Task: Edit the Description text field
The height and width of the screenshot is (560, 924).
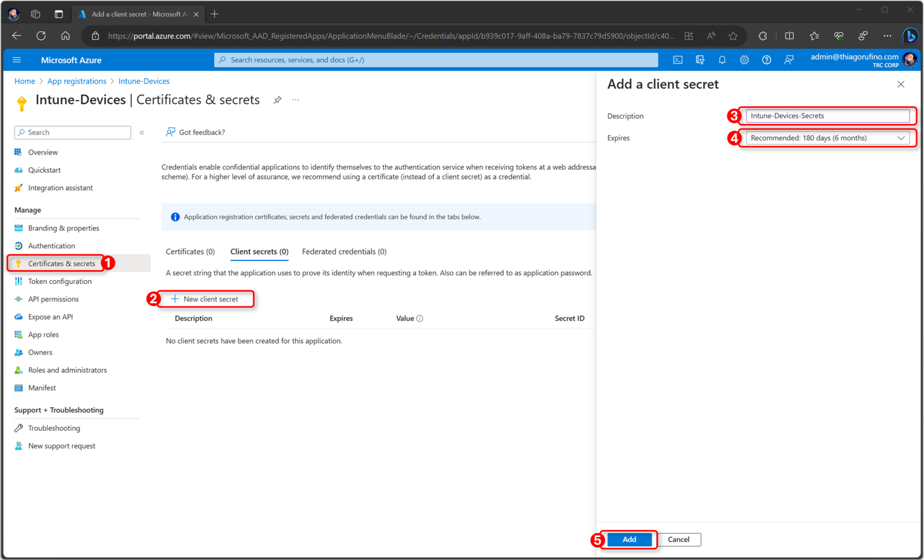Action: click(x=828, y=116)
